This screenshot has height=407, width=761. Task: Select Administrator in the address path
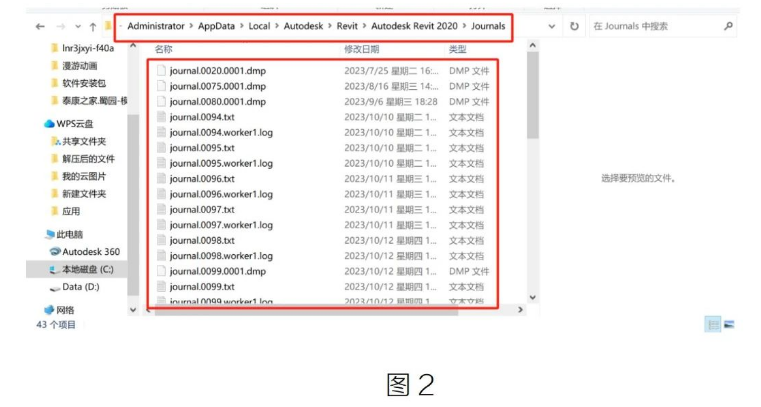156,26
